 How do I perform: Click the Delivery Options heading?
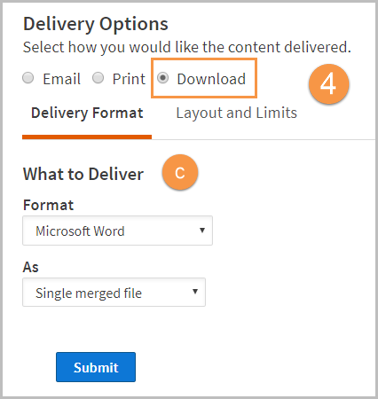pos(96,24)
